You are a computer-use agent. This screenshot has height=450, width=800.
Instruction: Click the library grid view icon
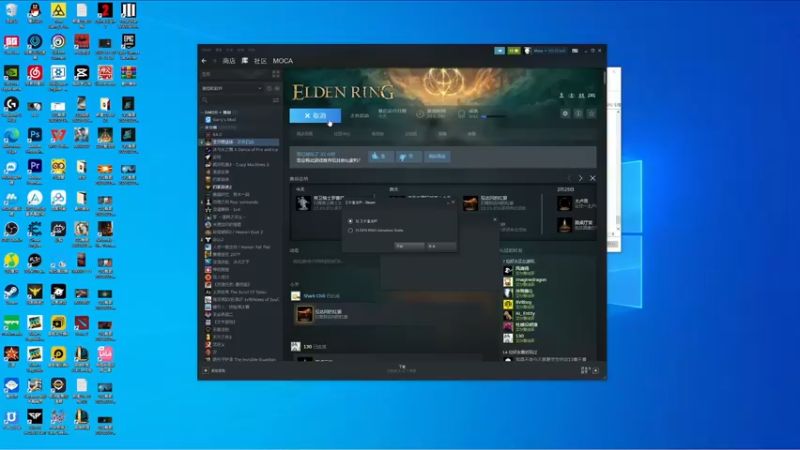(276, 74)
